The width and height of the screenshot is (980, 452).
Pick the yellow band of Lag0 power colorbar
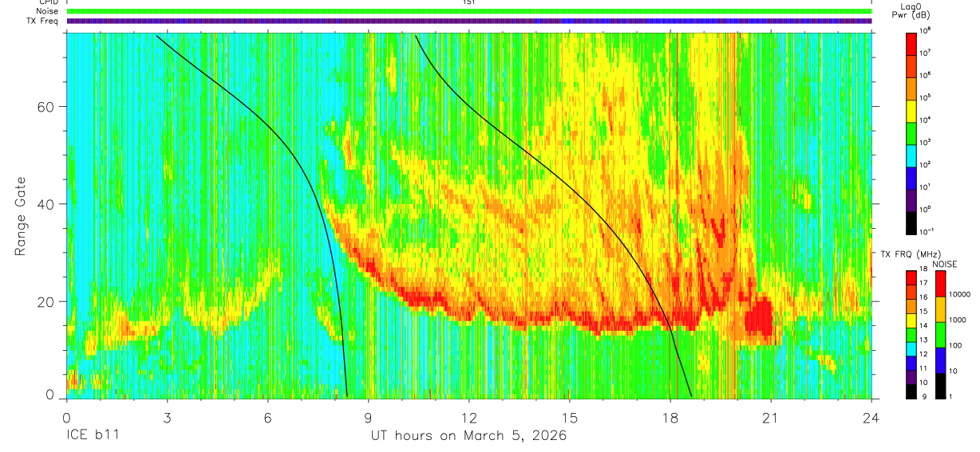click(911, 111)
